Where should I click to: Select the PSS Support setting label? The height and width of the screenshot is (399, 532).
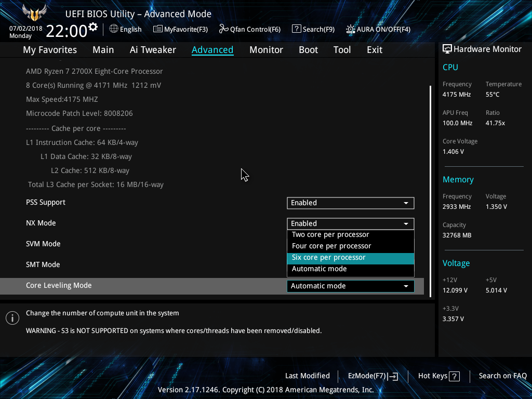[46, 202]
